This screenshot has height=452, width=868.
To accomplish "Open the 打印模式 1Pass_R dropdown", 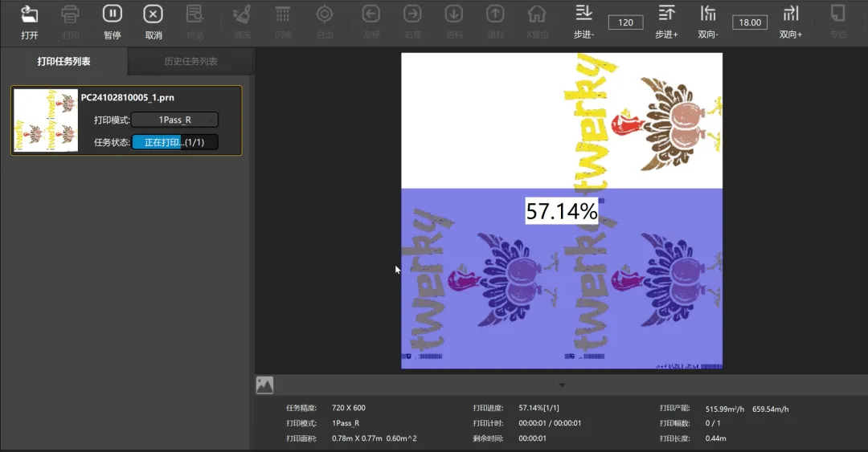I will click(174, 120).
